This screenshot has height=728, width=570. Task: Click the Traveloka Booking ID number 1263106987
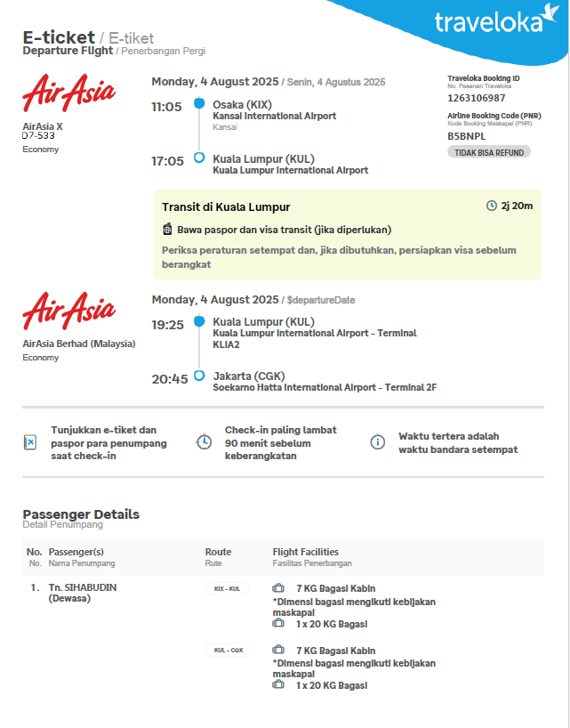(x=477, y=98)
